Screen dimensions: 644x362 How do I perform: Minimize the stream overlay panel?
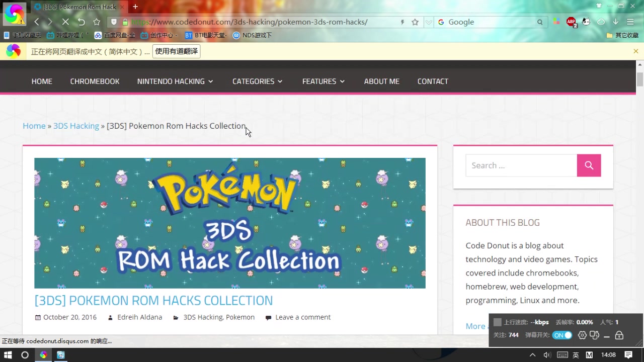point(607,336)
